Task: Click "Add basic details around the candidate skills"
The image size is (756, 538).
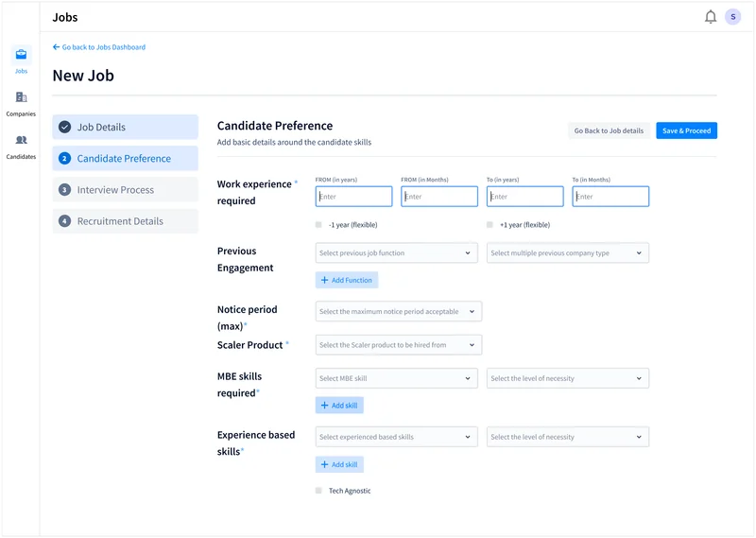Action: (294, 142)
